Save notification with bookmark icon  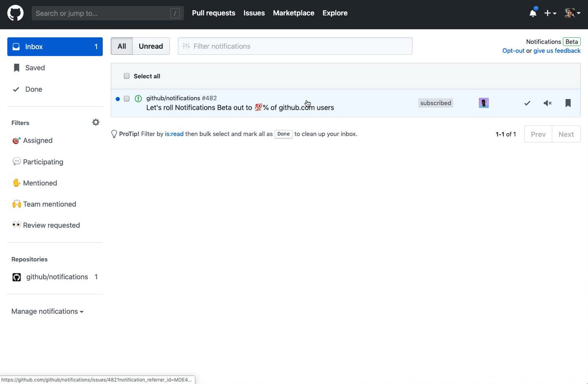pyautogui.click(x=568, y=103)
